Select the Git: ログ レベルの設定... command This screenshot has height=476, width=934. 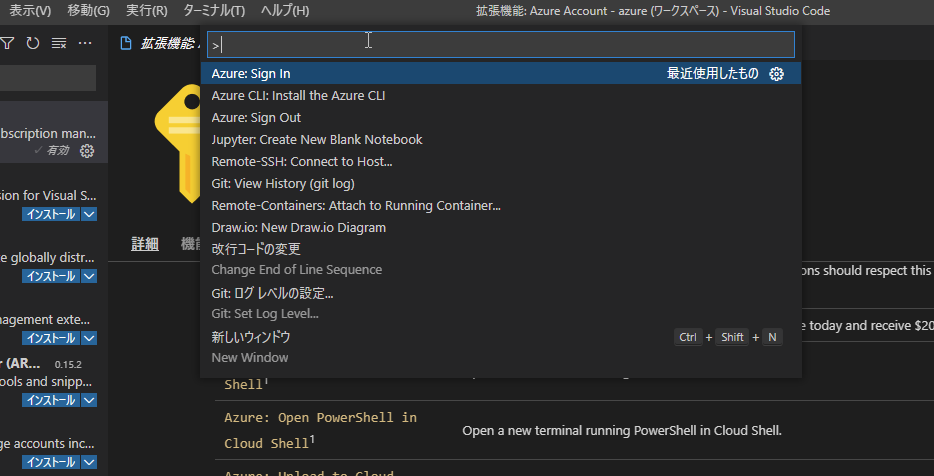[500, 303]
